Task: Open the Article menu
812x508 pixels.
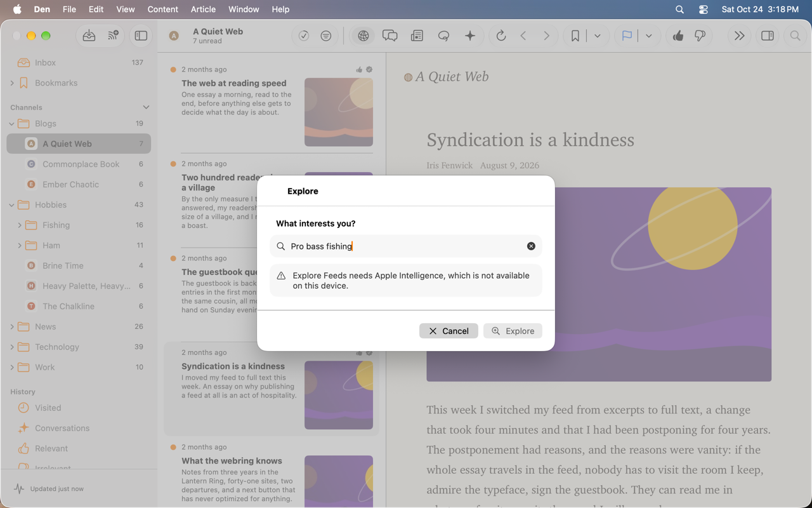Action: click(203, 10)
